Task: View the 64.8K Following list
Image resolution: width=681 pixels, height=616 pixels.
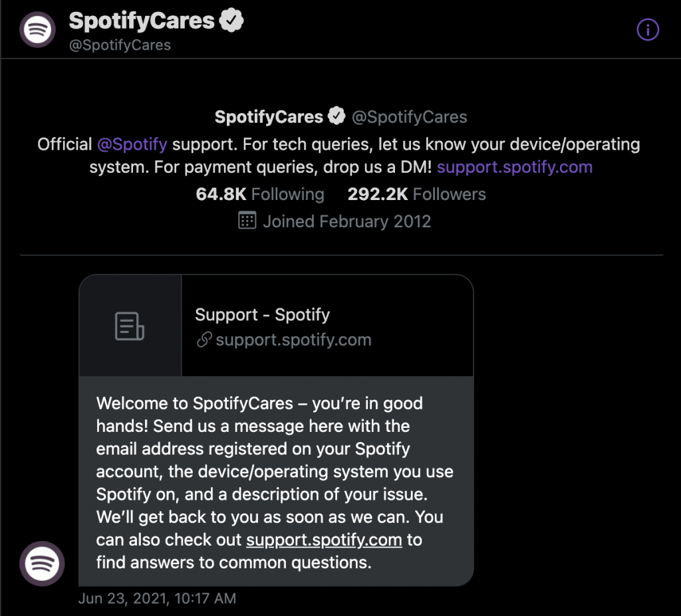Action: pyautogui.click(x=260, y=194)
